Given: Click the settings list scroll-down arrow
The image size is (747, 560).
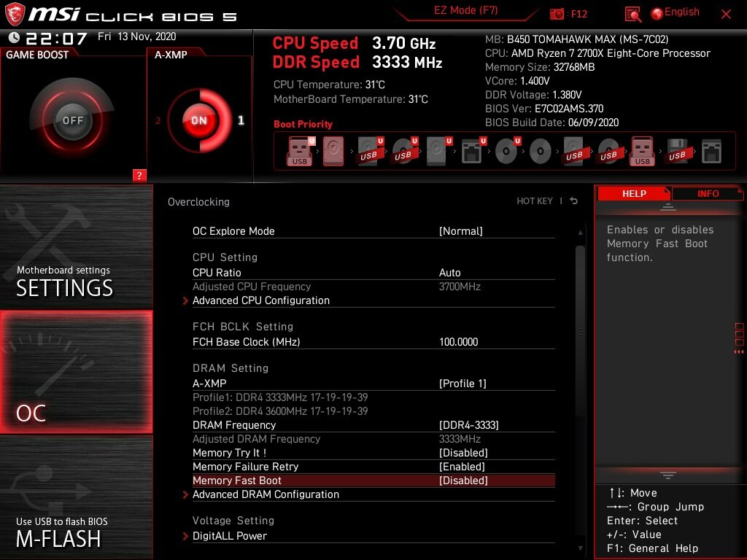Looking at the screenshot, I should 580,548.
